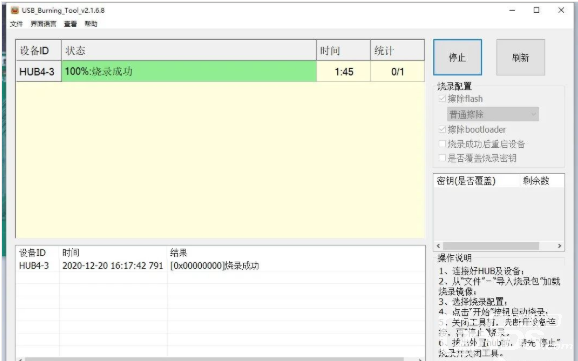Toggle the 擦除bootloader checkbox
578x361 pixels.
tap(442, 129)
